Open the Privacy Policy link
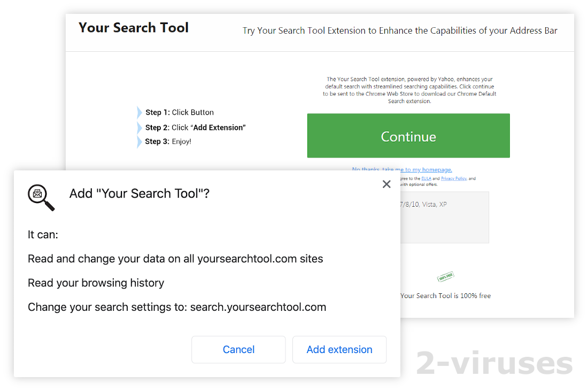Viewport: 588px width, 391px height. 453,178
